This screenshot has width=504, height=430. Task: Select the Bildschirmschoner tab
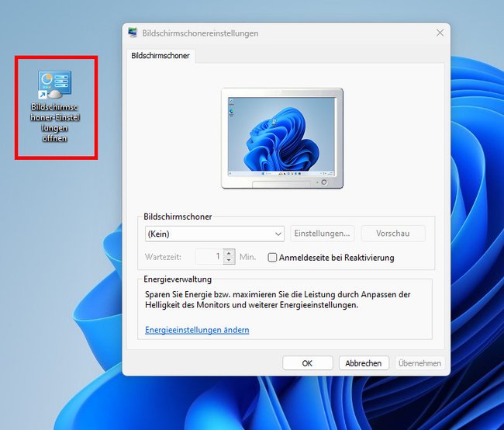[161, 56]
